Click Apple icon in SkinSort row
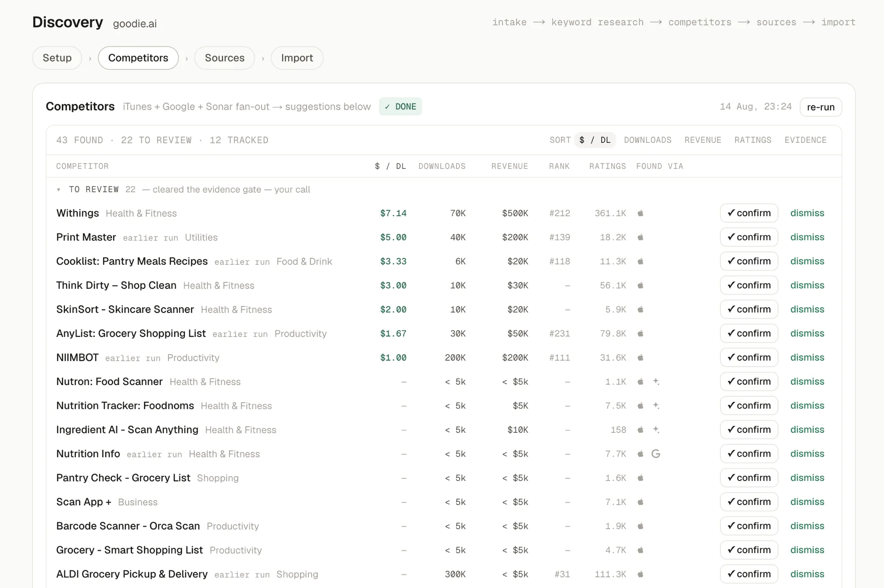884x588 pixels. click(x=640, y=309)
